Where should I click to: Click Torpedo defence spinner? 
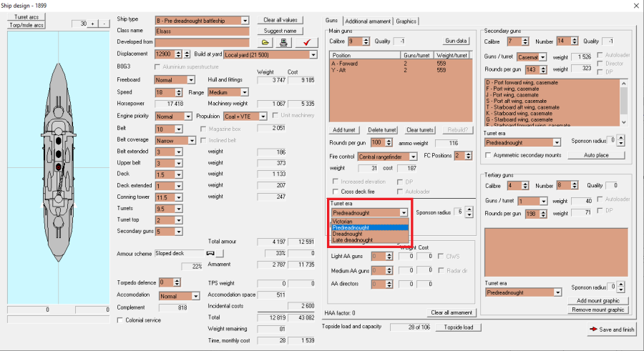(x=177, y=282)
